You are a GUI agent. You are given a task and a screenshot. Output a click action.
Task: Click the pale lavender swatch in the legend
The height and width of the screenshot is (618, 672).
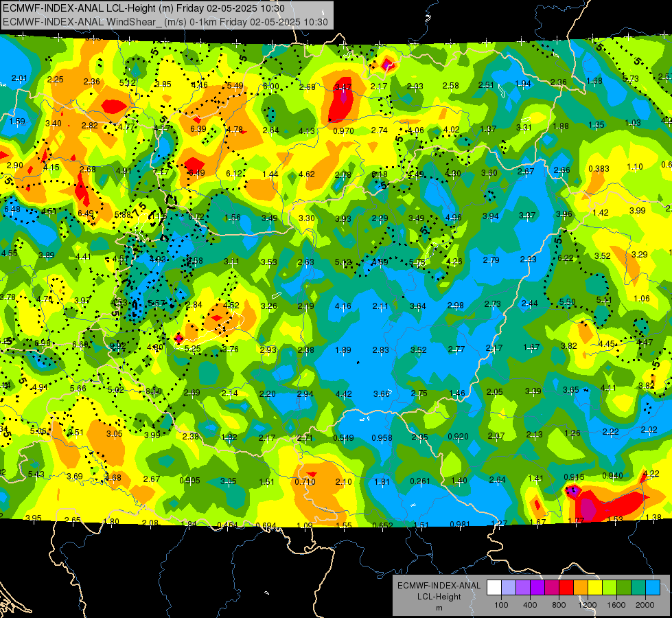pyautogui.click(x=508, y=588)
